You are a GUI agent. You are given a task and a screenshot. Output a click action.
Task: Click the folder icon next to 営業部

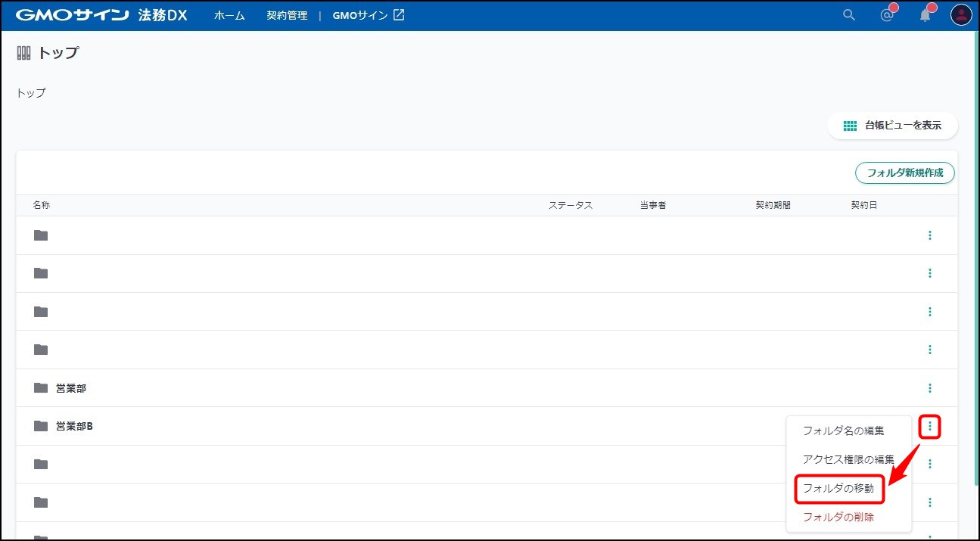coord(41,388)
